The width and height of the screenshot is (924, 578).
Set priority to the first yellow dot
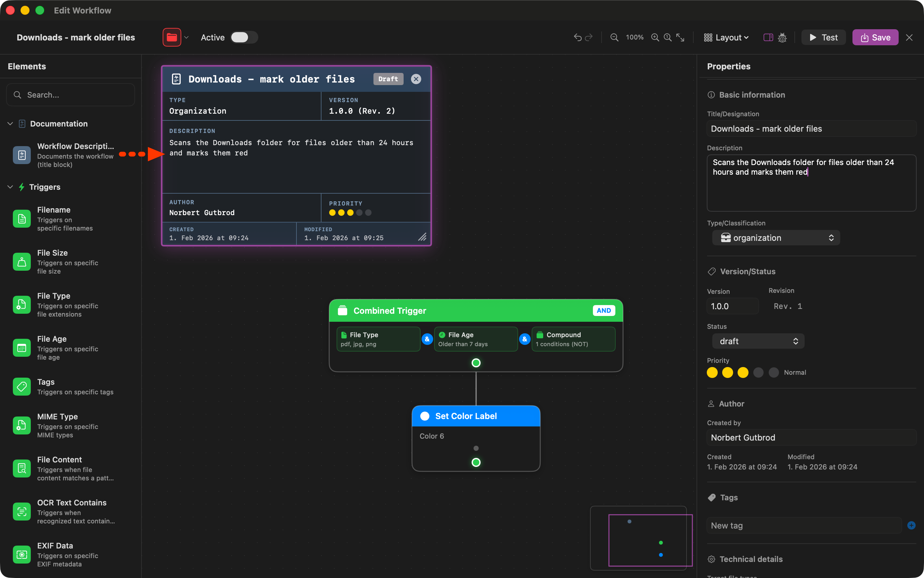point(712,372)
